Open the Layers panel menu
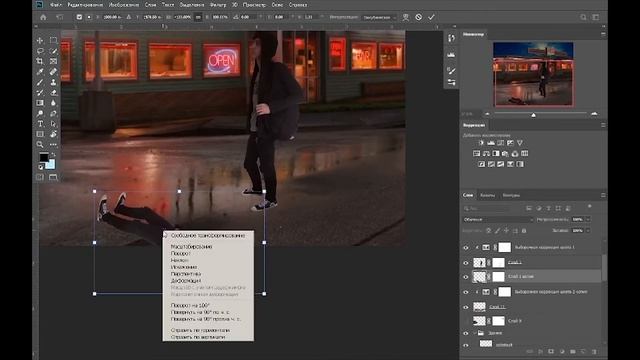Image resolution: width=640 pixels, height=360 pixels. (x=603, y=195)
